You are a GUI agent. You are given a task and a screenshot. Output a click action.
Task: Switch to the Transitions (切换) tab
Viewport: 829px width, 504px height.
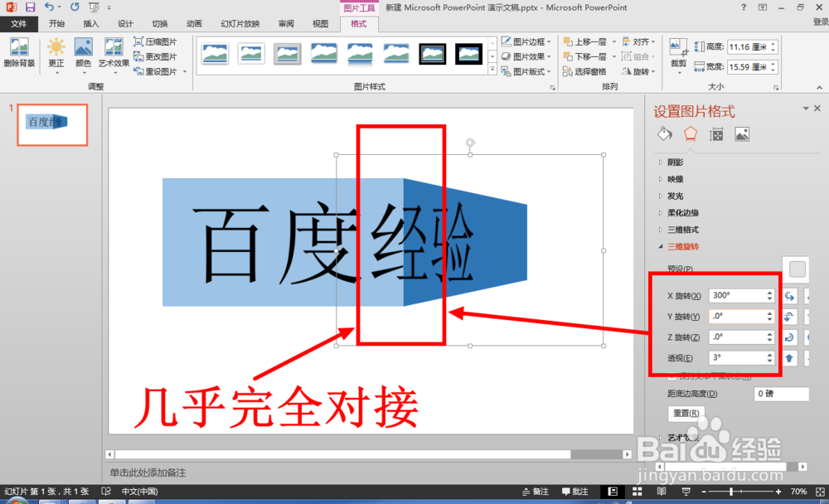click(x=160, y=24)
